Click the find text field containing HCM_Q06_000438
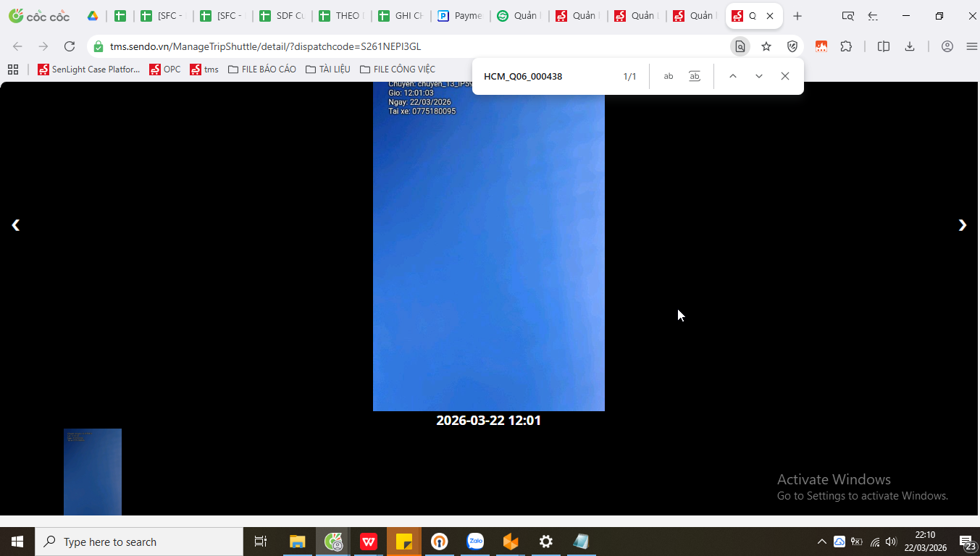The height and width of the screenshot is (556, 980). click(x=547, y=76)
